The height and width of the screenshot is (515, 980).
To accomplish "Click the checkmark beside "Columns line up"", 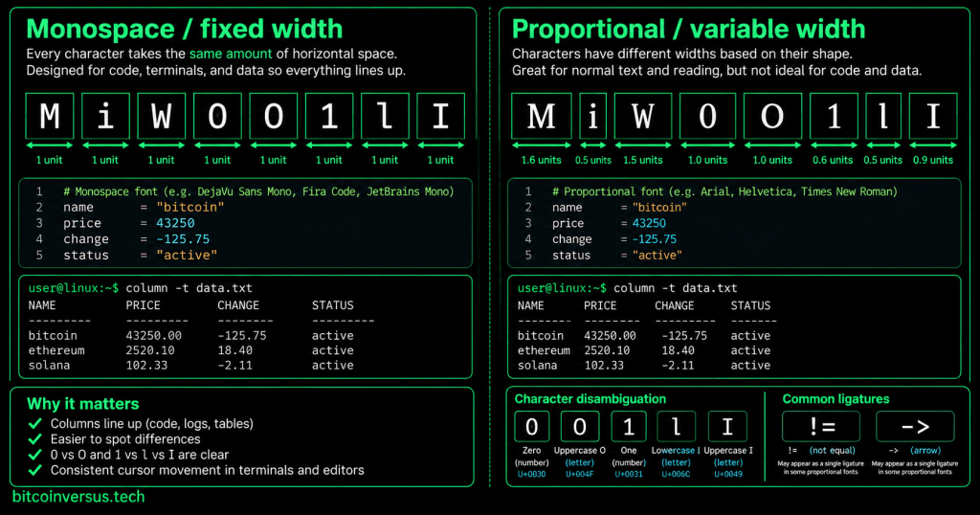I will (x=35, y=424).
